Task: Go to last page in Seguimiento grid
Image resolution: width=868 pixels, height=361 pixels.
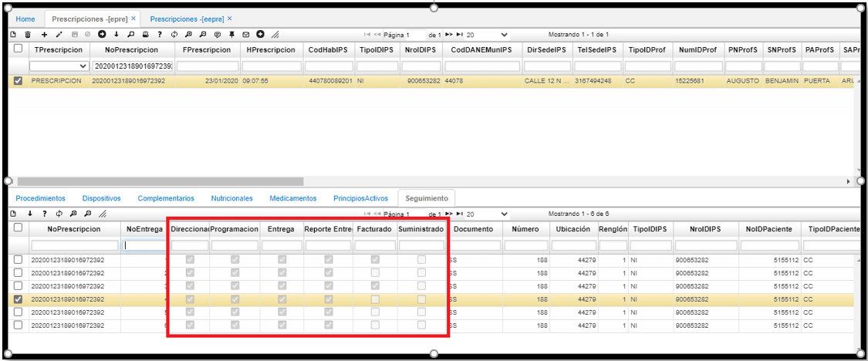Action: point(459,214)
